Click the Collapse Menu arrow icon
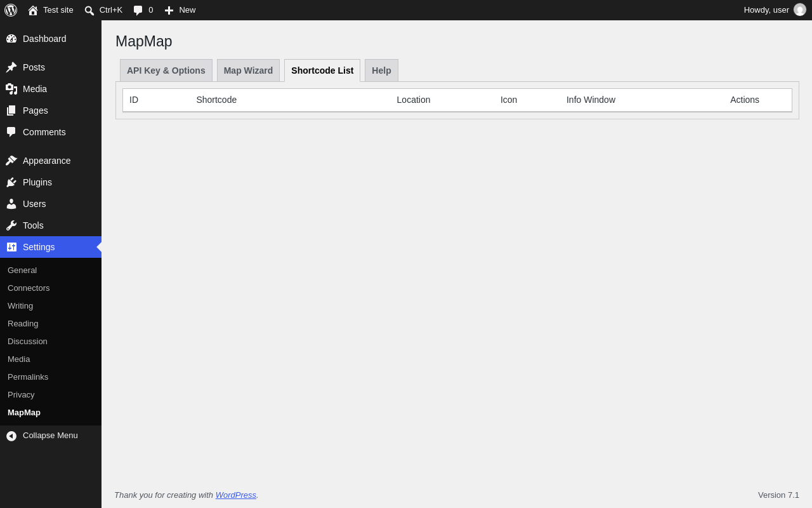Screen dimensions: 812x508 pyautogui.click(x=11, y=436)
